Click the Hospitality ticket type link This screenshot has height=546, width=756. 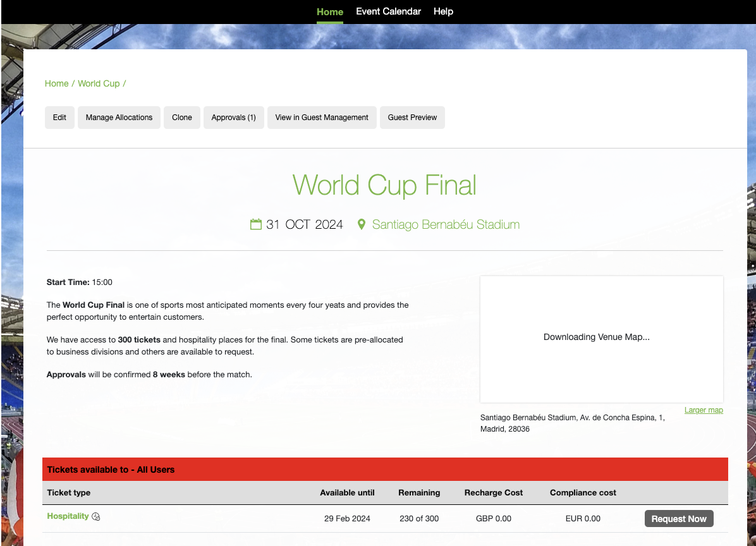pos(68,516)
